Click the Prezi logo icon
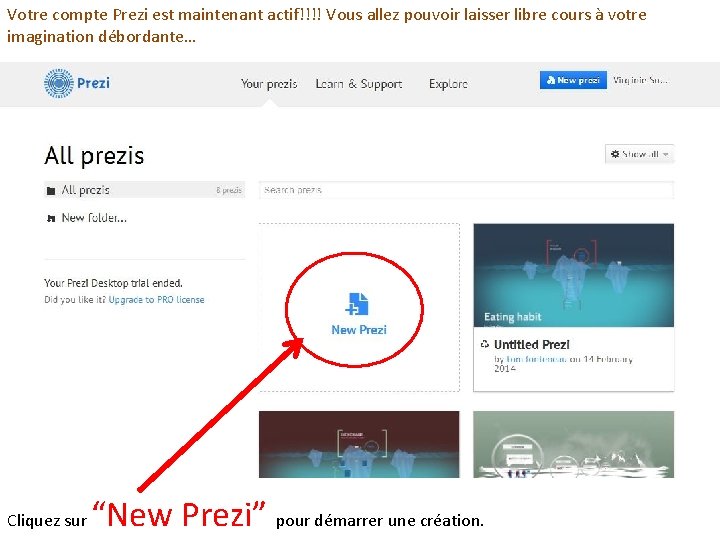The image size is (720, 540). pyautogui.click(x=58, y=83)
